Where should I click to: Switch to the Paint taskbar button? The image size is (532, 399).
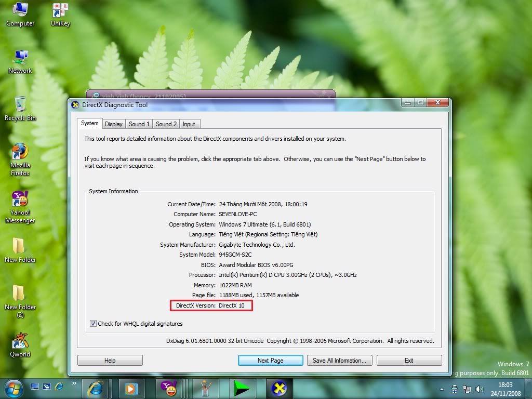(x=205, y=389)
